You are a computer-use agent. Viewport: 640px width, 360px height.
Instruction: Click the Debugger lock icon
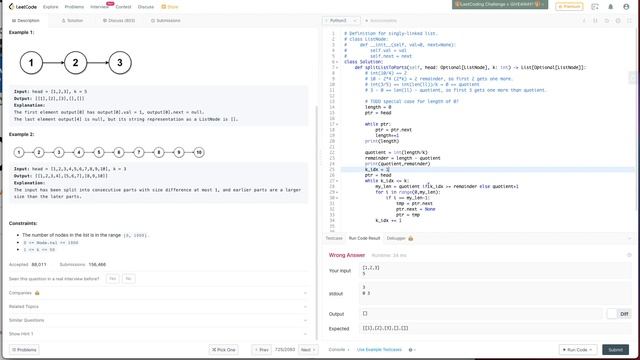pyautogui.click(x=411, y=238)
